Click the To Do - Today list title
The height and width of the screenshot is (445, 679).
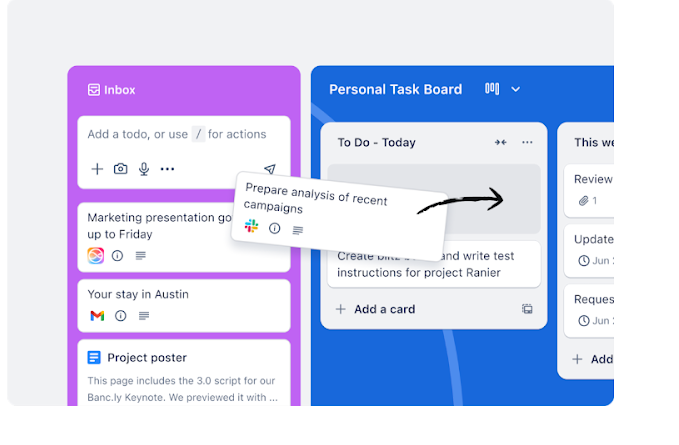(376, 142)
